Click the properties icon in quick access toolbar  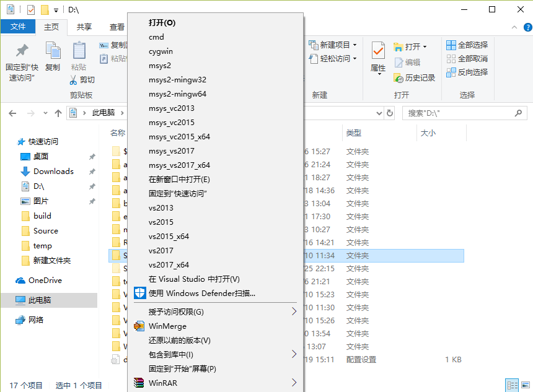30,10
